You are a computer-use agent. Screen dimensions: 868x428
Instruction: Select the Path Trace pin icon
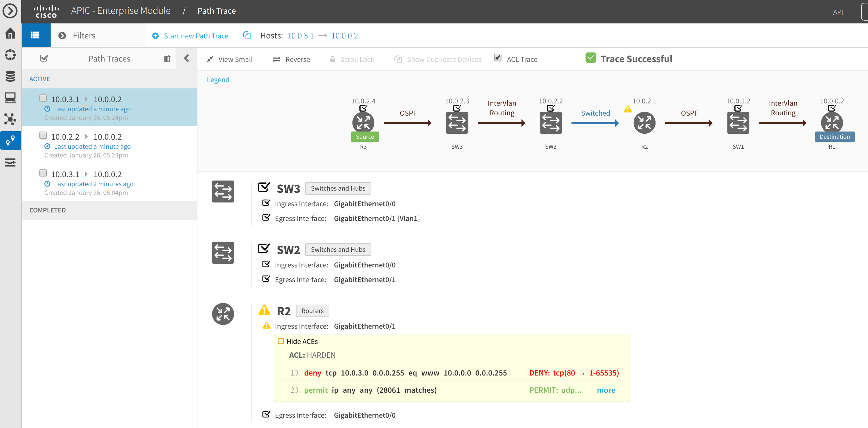click(10, 141)
